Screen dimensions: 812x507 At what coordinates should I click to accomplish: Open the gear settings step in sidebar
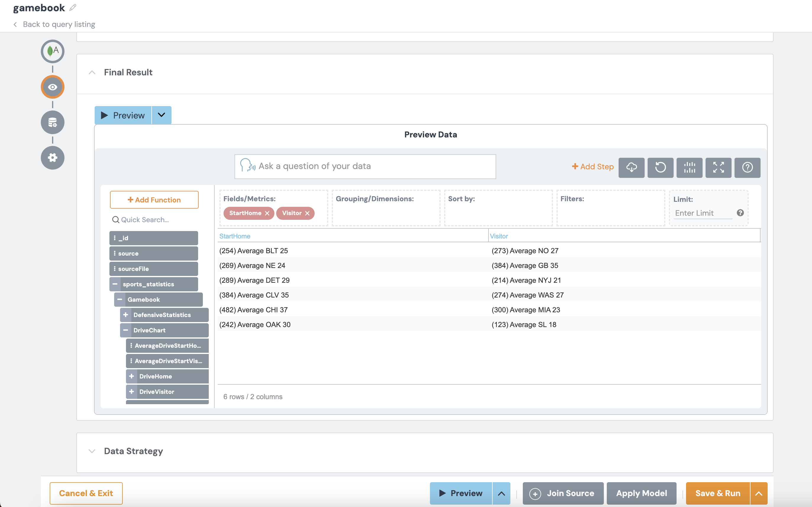(52, 157)
